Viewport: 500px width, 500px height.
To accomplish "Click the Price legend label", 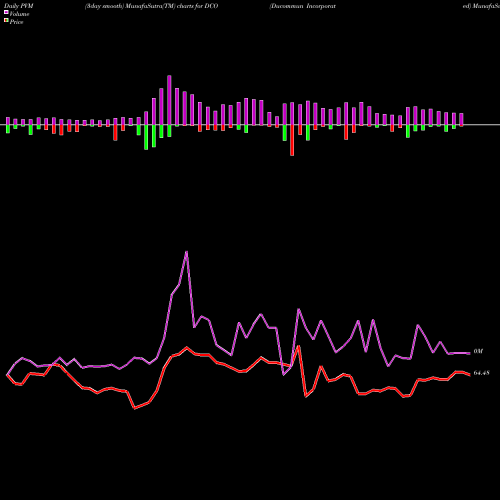I will (x=16, y=22).
